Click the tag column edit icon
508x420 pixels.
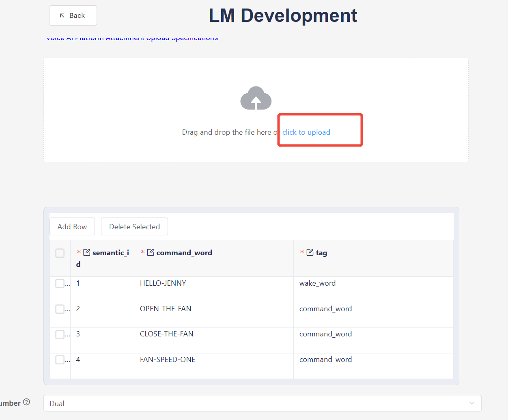[310, 252]
